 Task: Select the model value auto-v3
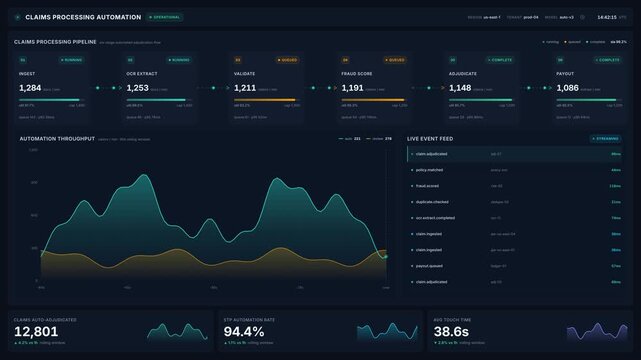coord(566,18)
